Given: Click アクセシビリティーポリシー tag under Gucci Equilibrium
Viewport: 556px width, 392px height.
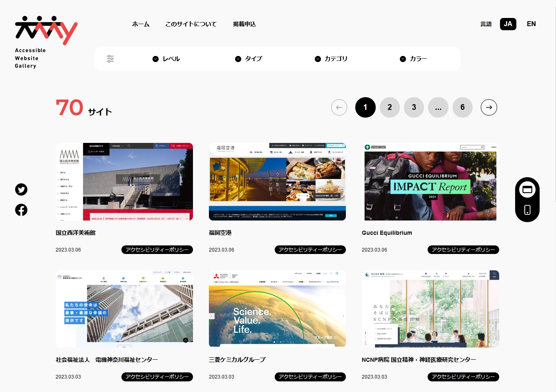Looking at the screenshot, I should 463,249.
